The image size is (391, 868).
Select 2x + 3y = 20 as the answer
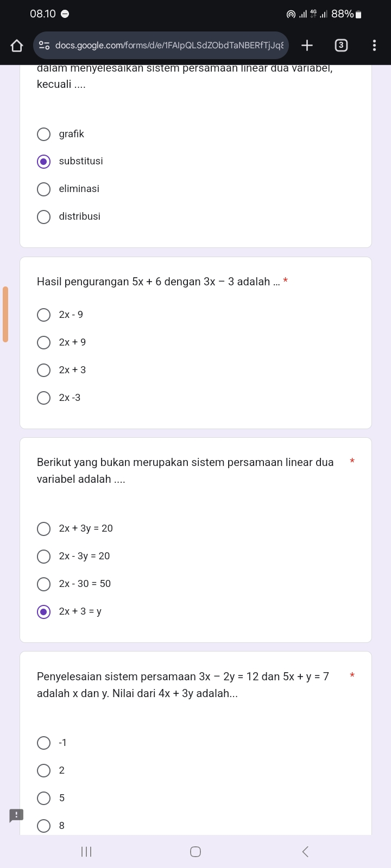point(43,528)
